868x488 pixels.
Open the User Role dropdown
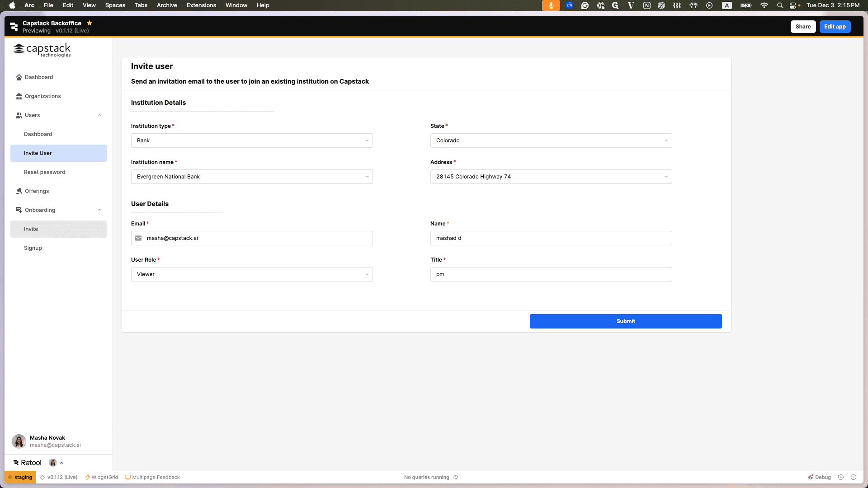[252, 274]
